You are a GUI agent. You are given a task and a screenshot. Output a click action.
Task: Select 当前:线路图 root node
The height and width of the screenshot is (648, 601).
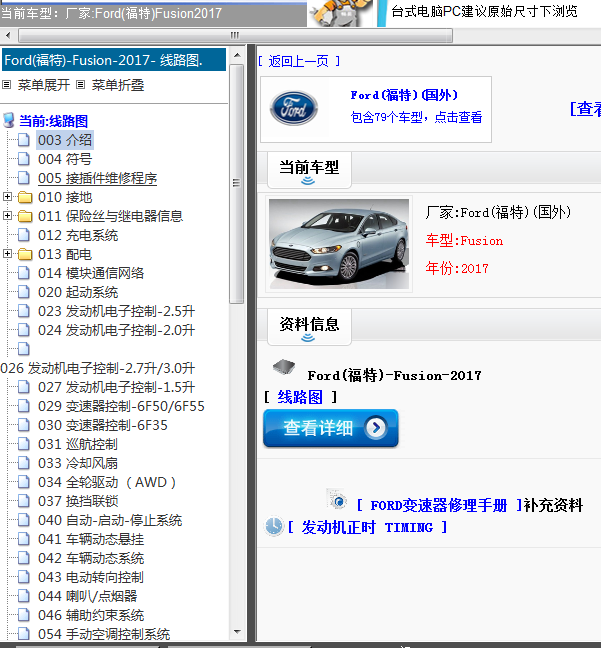click(53, 121)
